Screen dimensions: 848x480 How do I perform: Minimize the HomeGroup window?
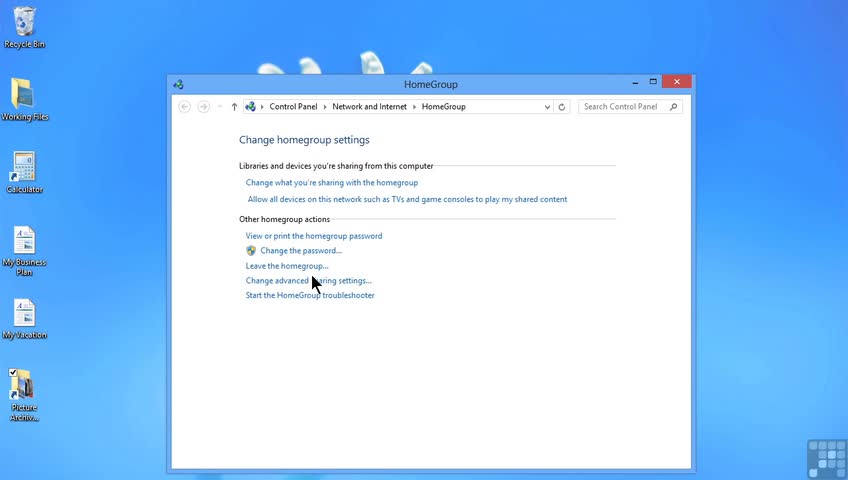pos(635,82)
